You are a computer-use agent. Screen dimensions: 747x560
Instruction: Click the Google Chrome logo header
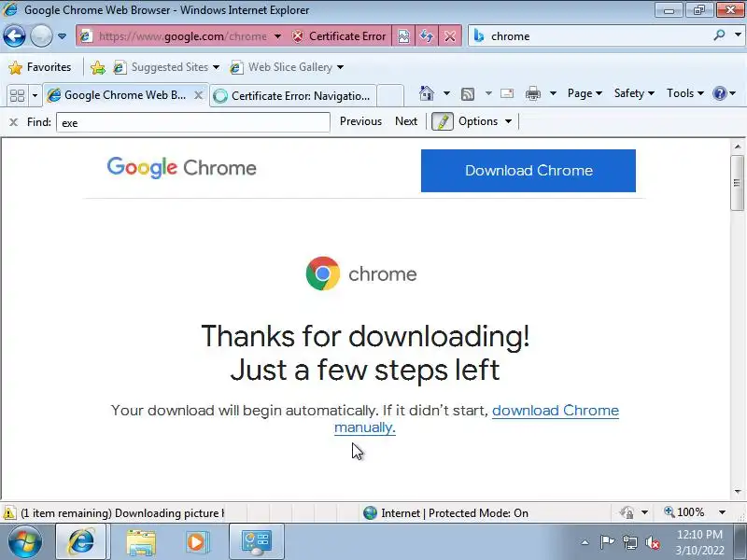(181, 168)
